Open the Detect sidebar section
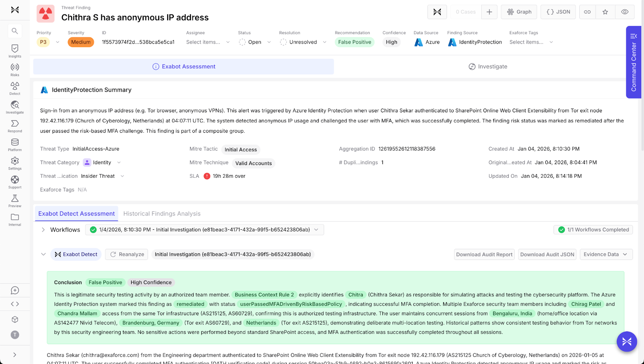Screen dimensions: 644x364 14,87
